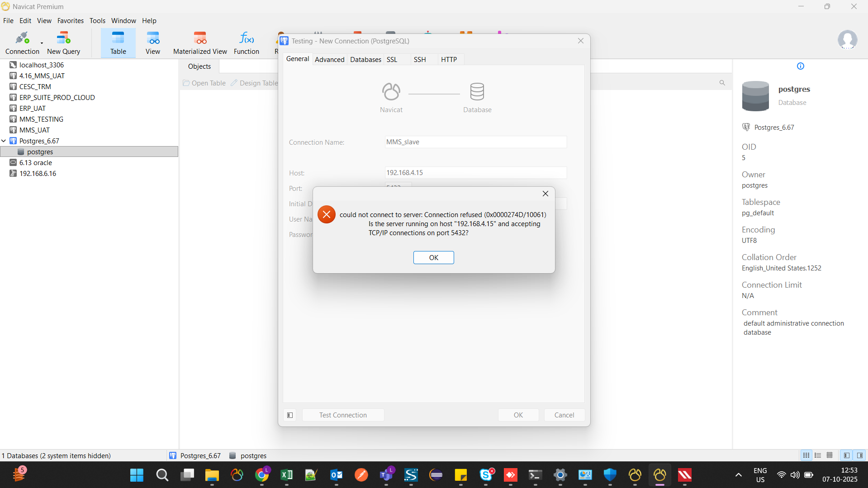Click the search magnifier in objects pane

pos(722,83)
